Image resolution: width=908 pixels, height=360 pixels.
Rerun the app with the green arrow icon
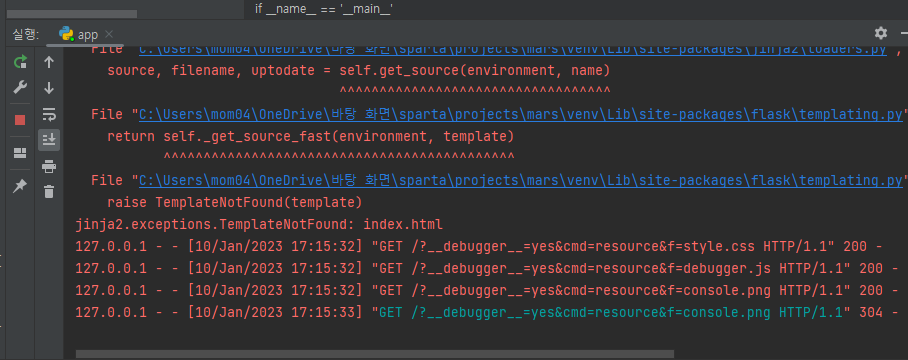pos(20,62)
